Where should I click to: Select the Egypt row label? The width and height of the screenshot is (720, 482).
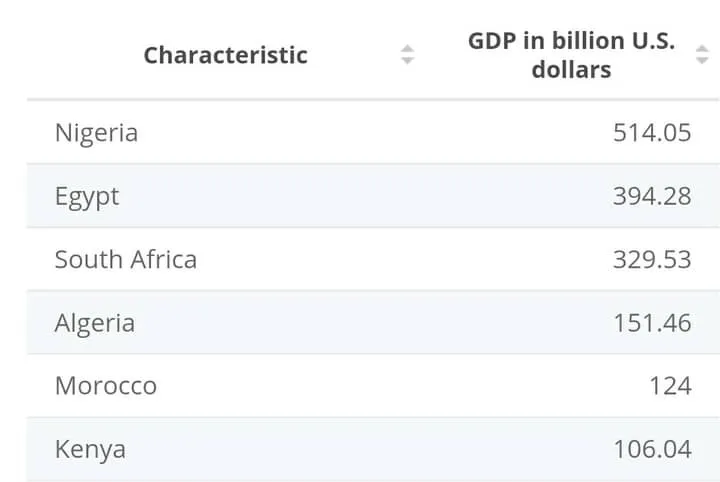[x=87, y=196]
